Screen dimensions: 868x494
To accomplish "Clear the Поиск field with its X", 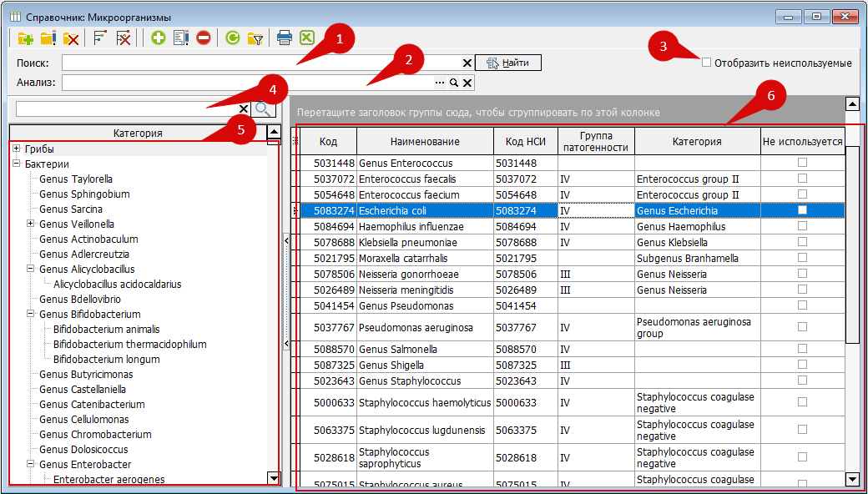I will 467,63.
